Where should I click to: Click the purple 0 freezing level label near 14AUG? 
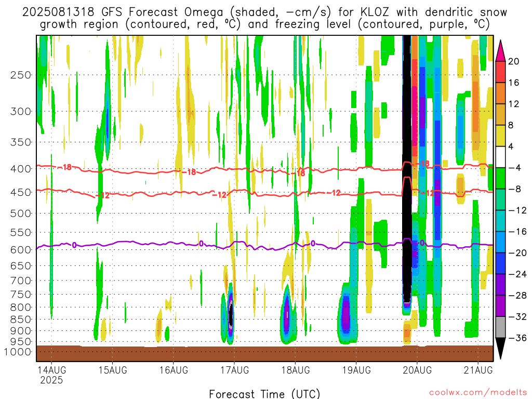(74, 245)
